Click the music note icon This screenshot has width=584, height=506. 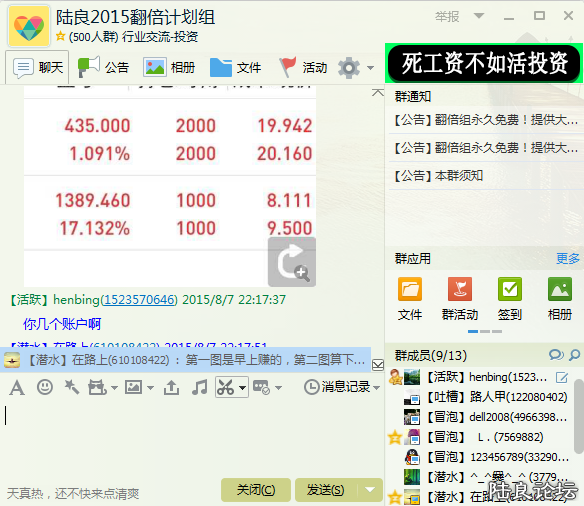click(x=200, y=388)
